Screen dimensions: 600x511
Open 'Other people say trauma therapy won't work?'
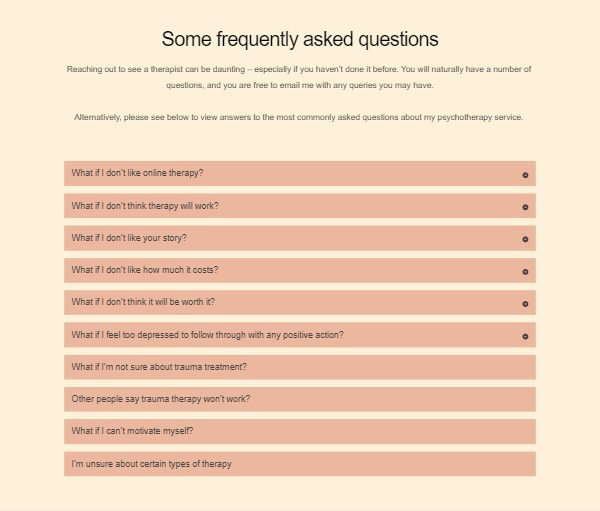coord(300,399)
